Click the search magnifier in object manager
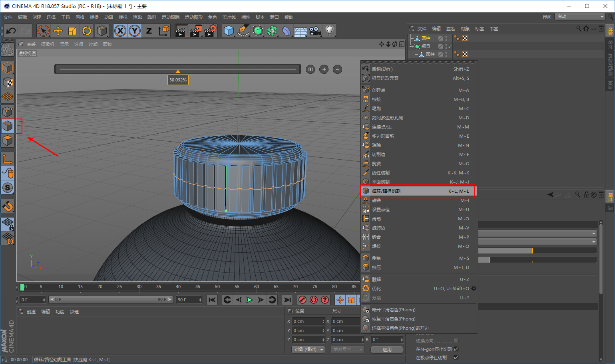This screenshot has height=364, width=615. [x=579, y=29]
